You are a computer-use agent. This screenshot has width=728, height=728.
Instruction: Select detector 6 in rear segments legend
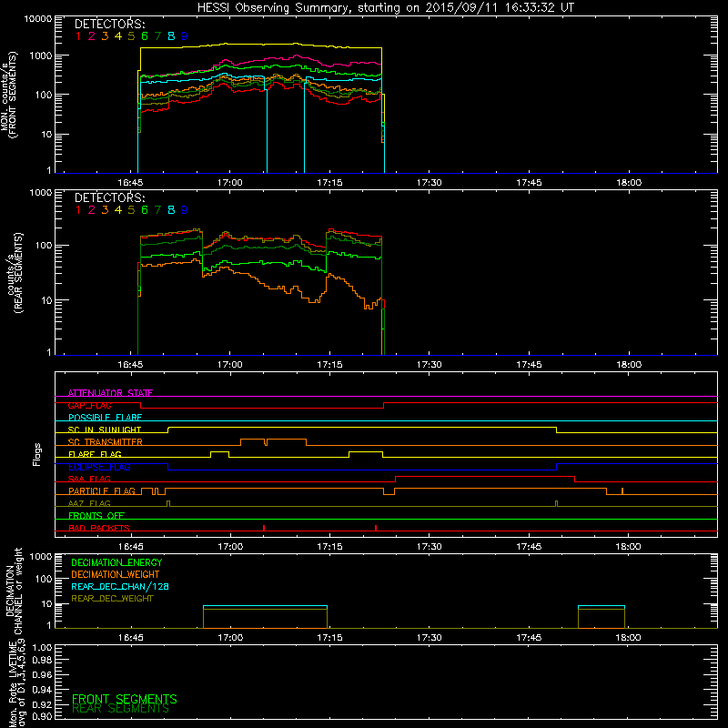(x=145, y=210)
